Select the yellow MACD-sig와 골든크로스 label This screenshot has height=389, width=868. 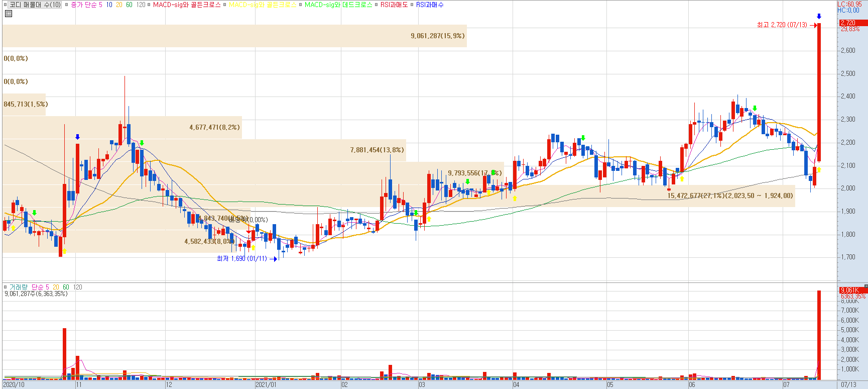(x=263, y=5)
